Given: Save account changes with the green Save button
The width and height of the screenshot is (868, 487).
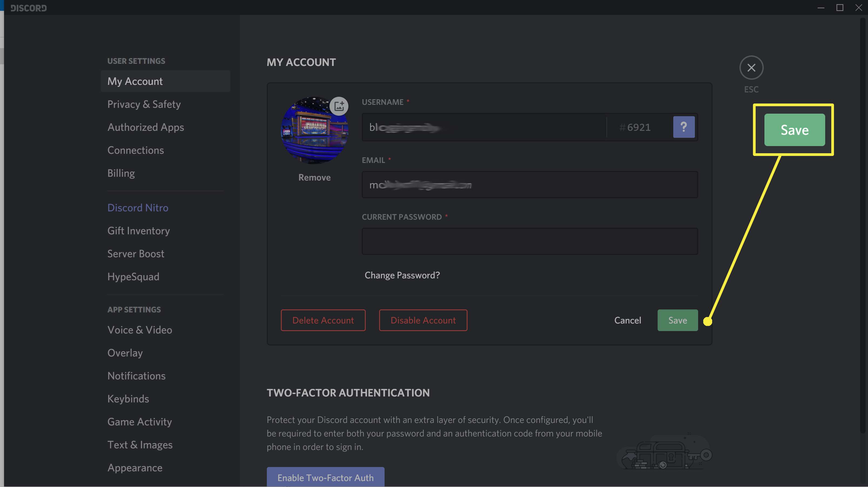Looking at the screenshot, I should tap(678, 320).
